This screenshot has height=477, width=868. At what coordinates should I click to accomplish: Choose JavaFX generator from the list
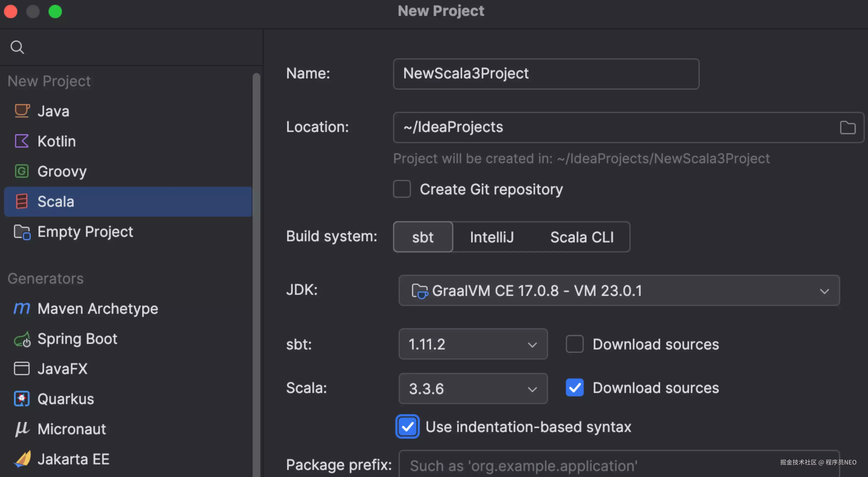click(x=62, y=368)
